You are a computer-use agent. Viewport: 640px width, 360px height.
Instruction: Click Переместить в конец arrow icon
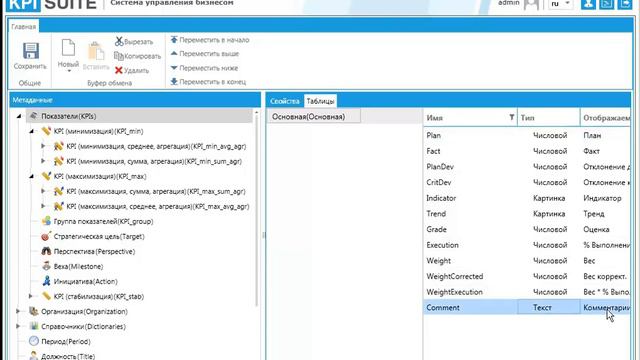click(x=174, y=82)
